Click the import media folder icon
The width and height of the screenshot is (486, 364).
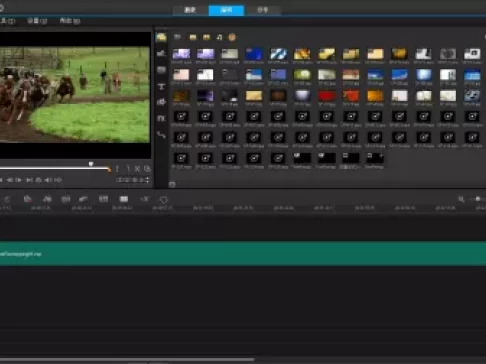177,37
